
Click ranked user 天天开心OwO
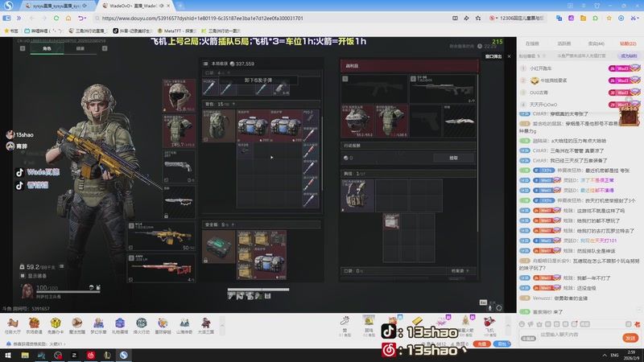pos(543,105)
